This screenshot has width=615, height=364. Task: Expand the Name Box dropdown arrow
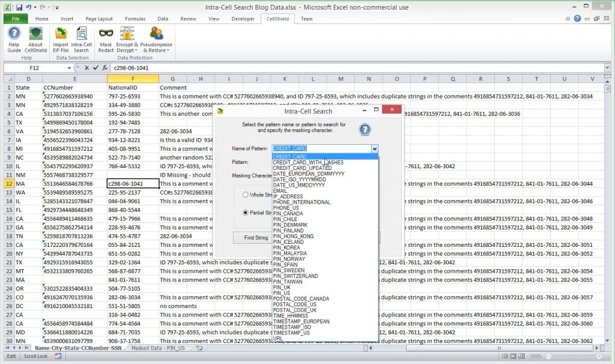(69, 68)
